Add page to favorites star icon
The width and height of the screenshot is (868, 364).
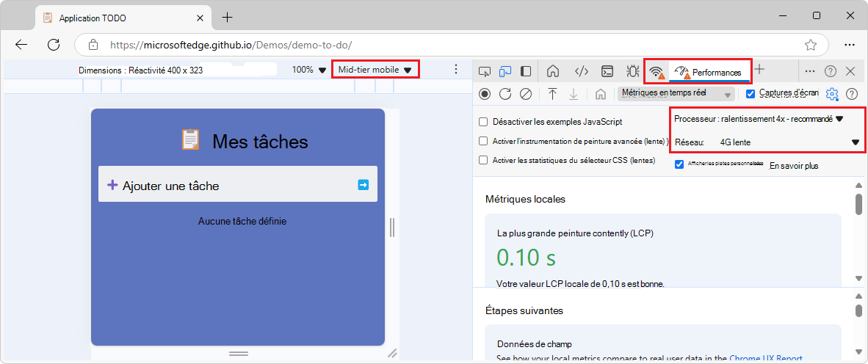point(811,45)
